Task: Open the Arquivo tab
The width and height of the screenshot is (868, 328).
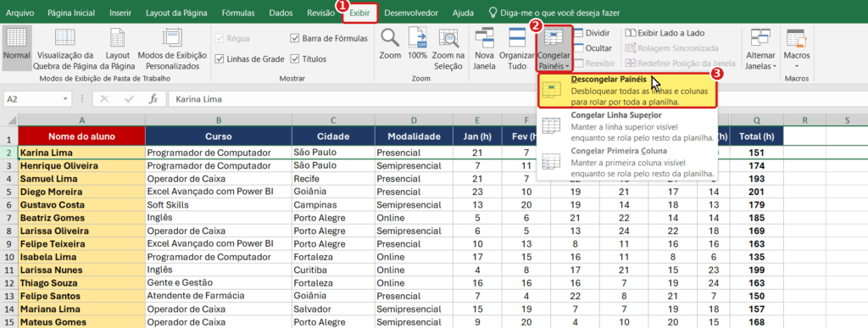Action: pos(19,12)
